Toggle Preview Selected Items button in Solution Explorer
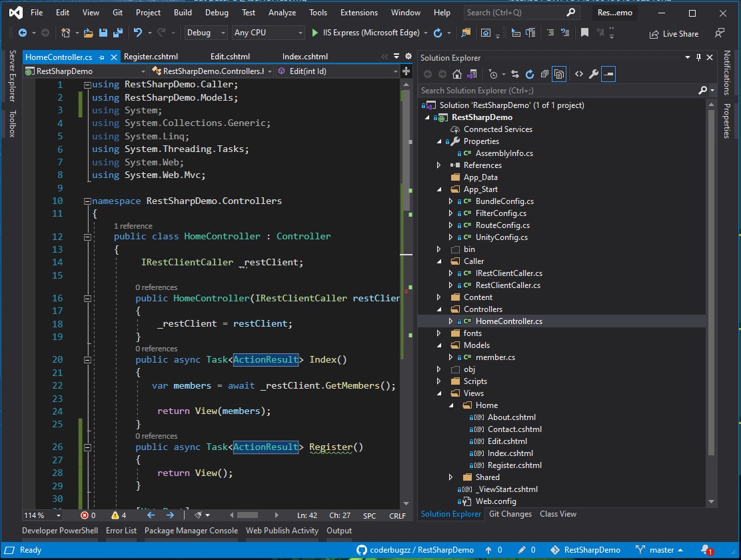 point(608,75)
